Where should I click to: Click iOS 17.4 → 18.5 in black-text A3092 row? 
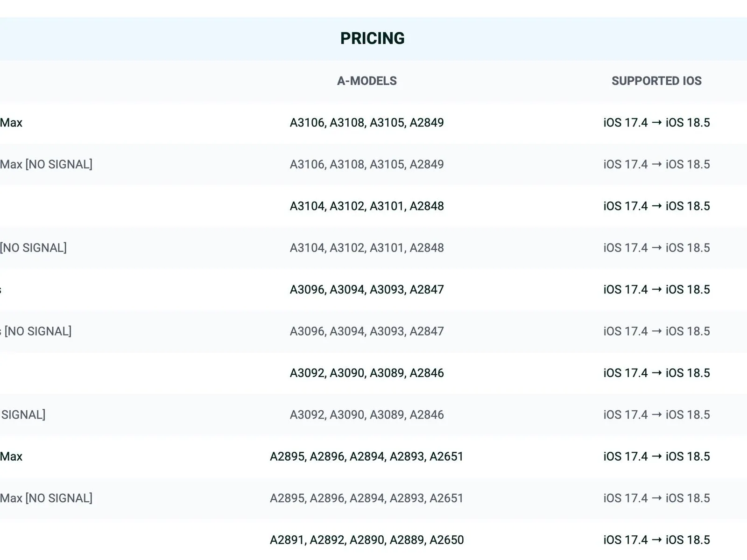click(x=656, y=373)
